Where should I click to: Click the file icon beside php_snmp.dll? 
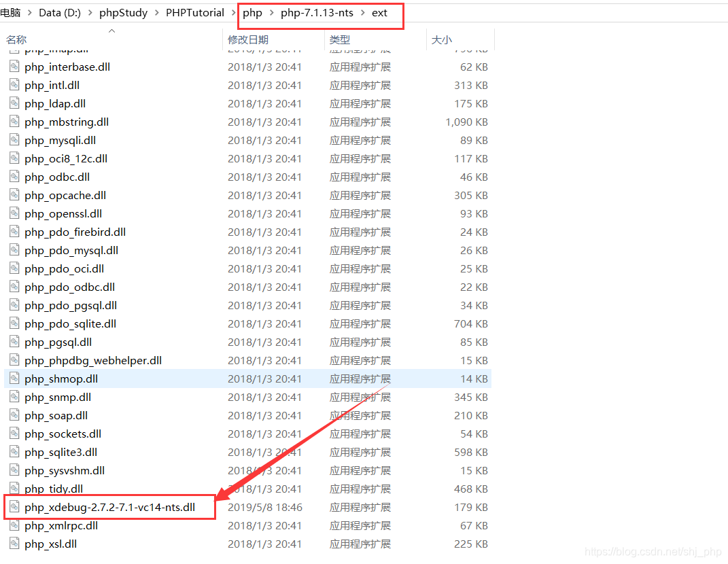pyautogui.click(x=14, y=397)
